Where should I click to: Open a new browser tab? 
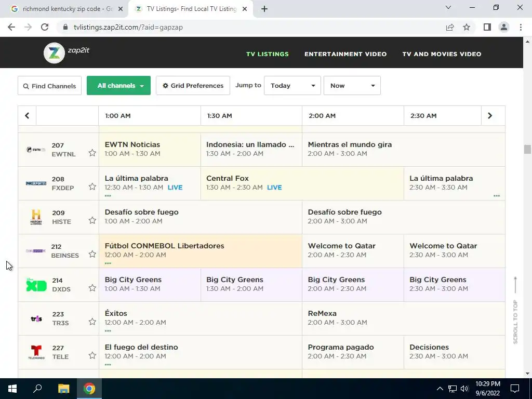(x=264, y=9)
